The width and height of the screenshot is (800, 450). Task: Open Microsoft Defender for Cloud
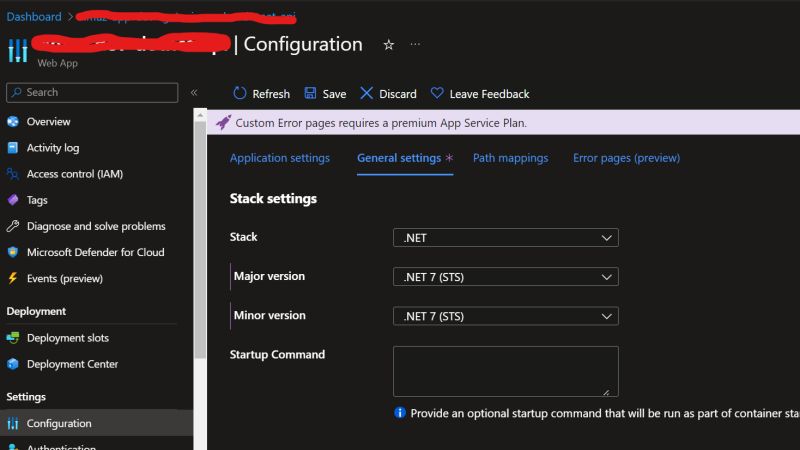[x=96, y=252]
